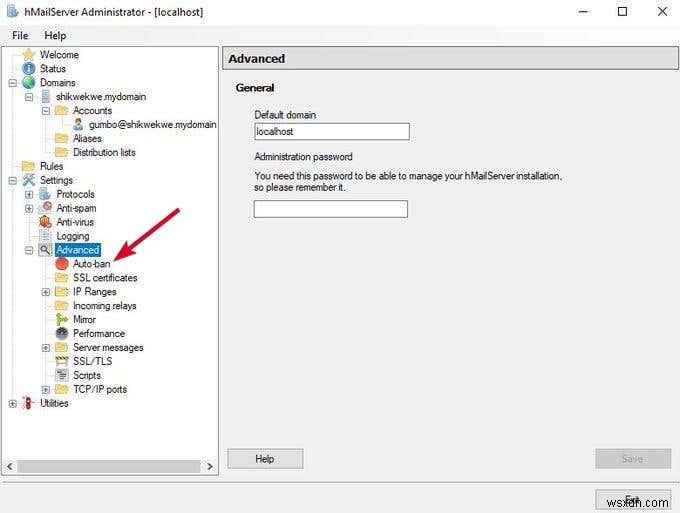Click the Aliases folder icon
This screenshot has width=680, height=513.
pyautogui.click(x=62, y=138)
